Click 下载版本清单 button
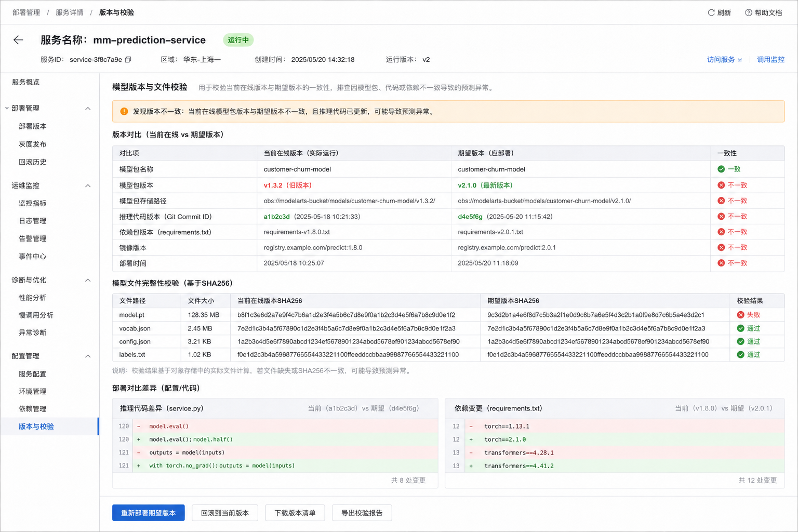 coord(295,513)
